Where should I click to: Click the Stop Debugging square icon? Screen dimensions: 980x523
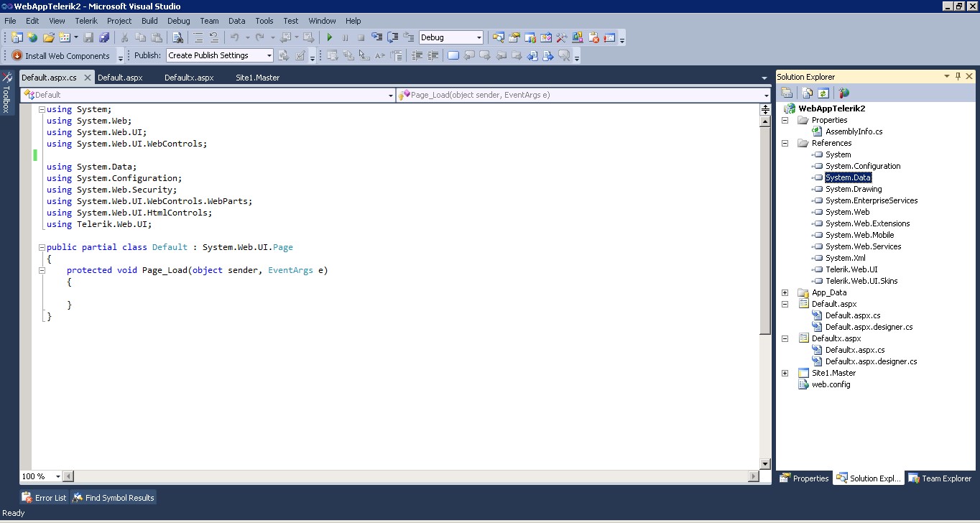point(361,37)
